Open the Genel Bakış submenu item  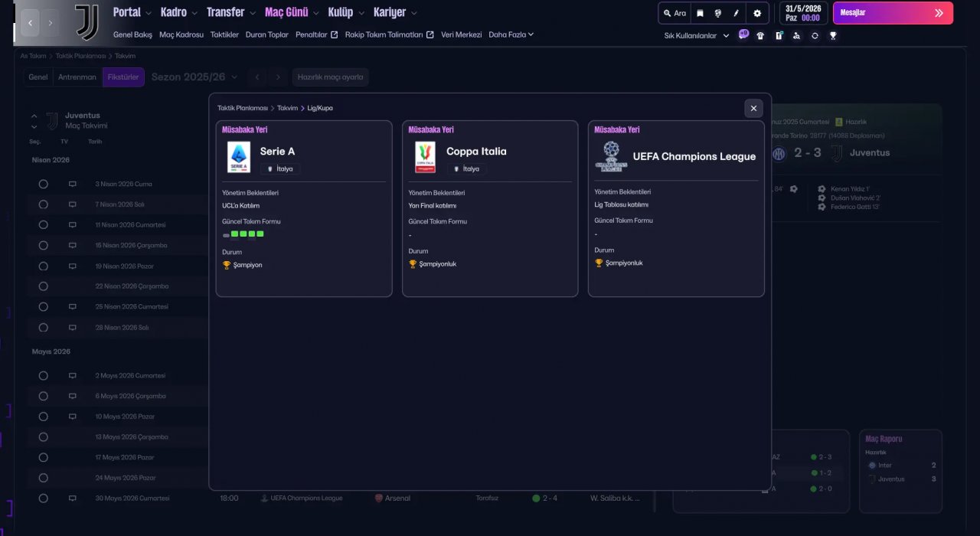click(132, 34)
